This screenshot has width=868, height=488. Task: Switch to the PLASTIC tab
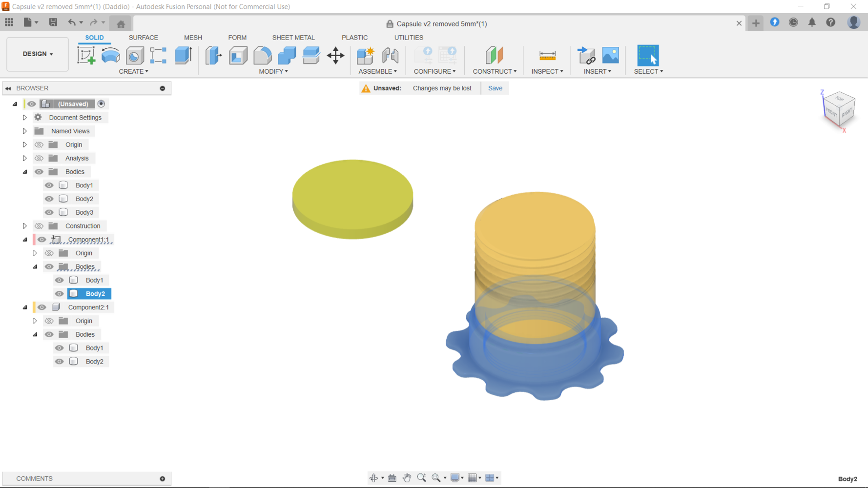click(x=355, y=38)
